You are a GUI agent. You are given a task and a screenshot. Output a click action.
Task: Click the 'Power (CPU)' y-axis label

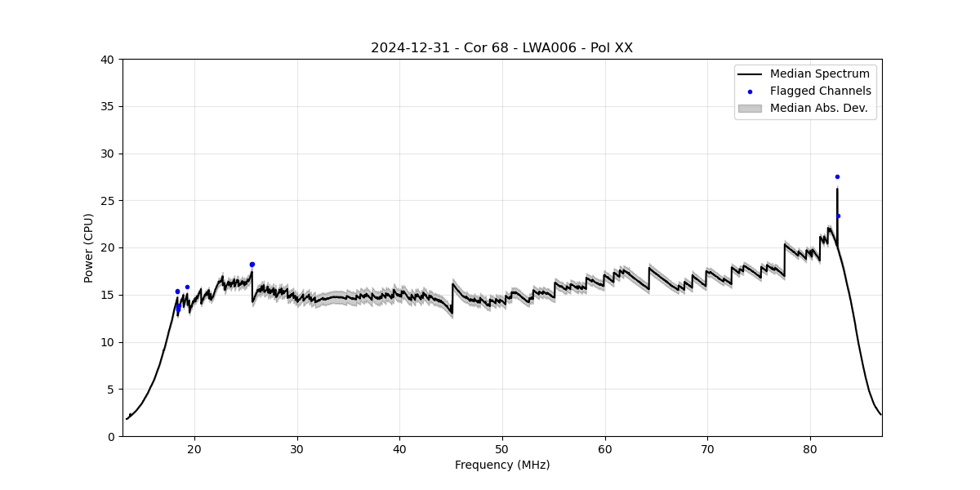[x=89, y=247]
